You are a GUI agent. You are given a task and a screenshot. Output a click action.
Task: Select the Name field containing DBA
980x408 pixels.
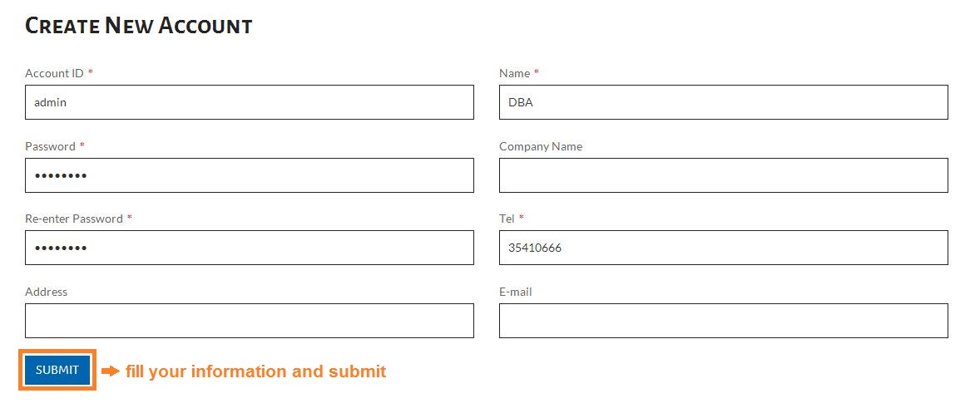[x=723, y=102]
